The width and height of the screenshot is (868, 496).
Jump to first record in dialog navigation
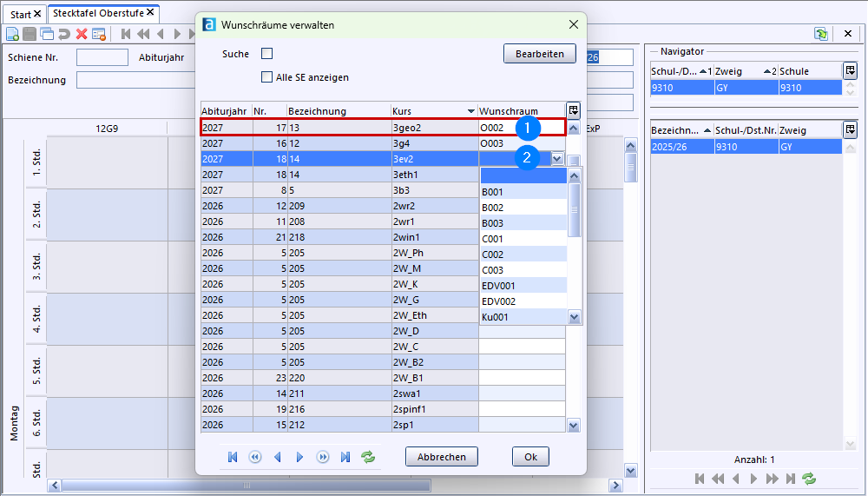(x=233, y=457)
